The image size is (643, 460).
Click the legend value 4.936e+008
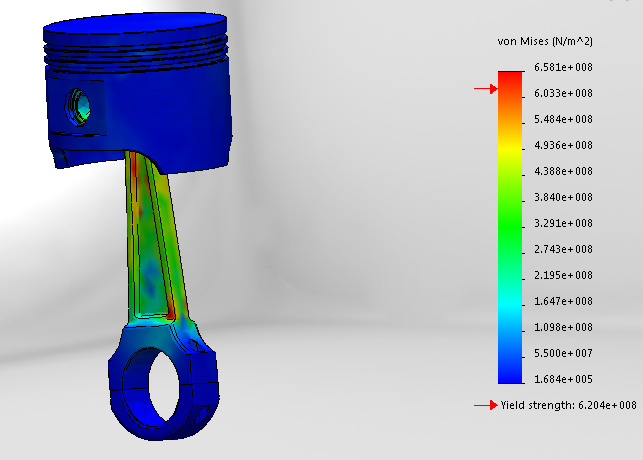coord(563,145)
